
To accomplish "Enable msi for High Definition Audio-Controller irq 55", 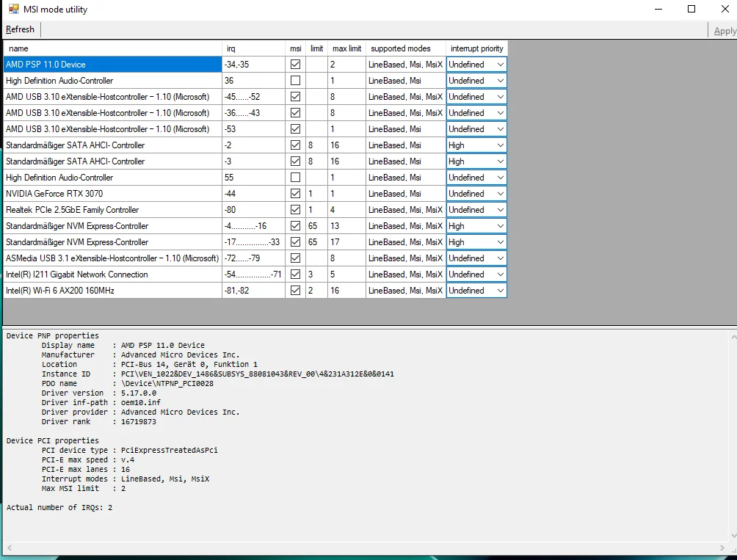I will (295, 178).
